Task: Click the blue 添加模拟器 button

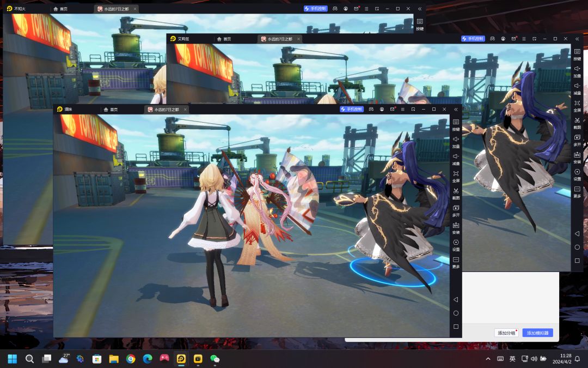Action: (538, 333)
